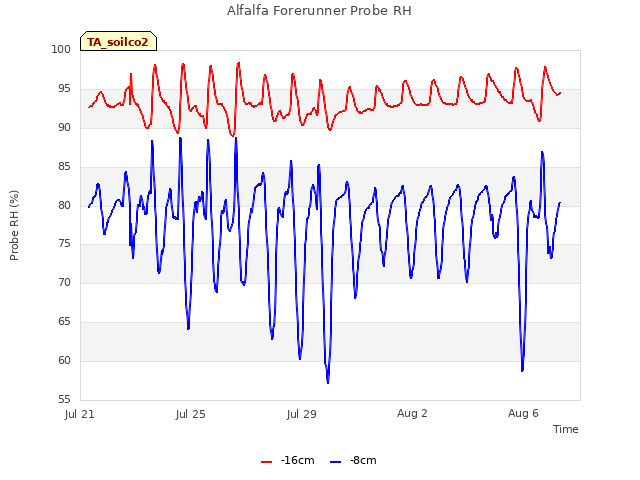Click the Jul 25 x-axis tick label
Screen dimensions: 640x480
(191, 414)
